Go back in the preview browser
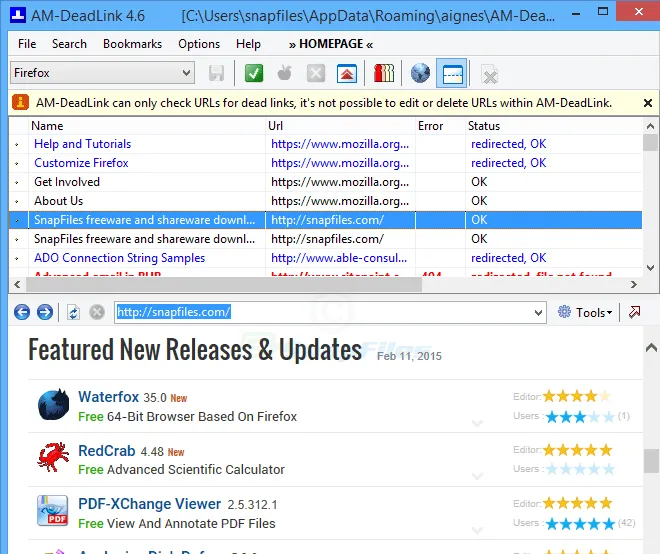The height and width of the screenshot is (554, 660). click(x=22, y=312)
